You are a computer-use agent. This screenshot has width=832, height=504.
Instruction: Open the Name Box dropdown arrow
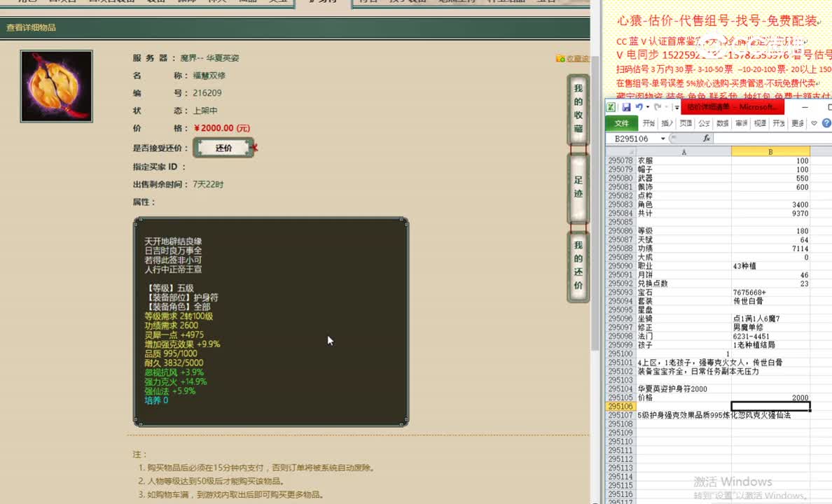pos(663,139)
